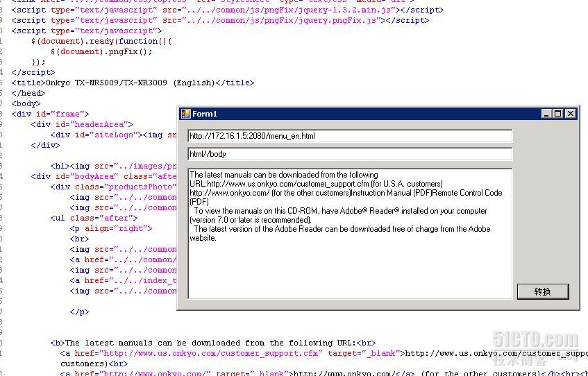The width and height of the screenshot is (588, 376).
Task: Click the '<div class="productsPhoto"' code line
Action: pos(114,187)
